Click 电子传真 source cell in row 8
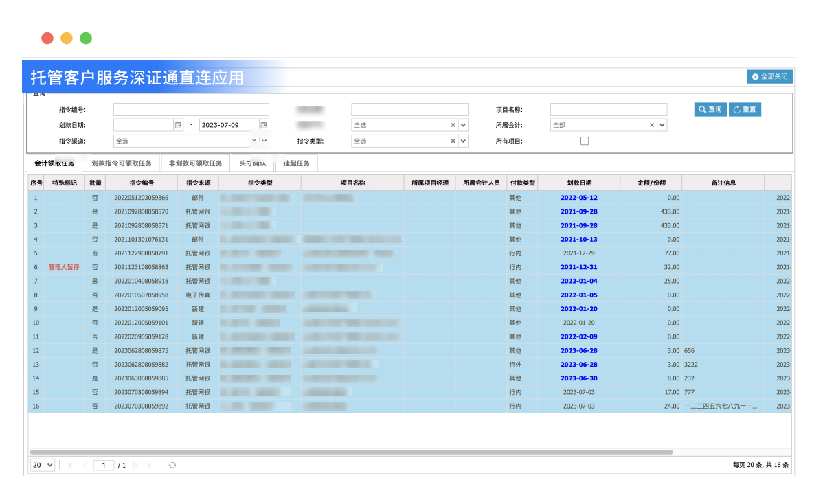Screen dimensions: 823x504 pos(198,295)
